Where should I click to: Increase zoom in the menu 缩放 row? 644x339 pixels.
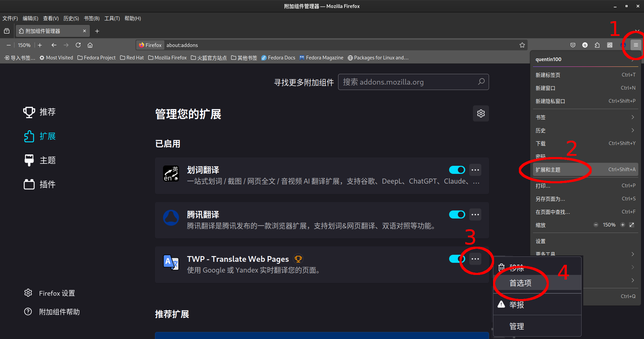[x=623, y=225]
